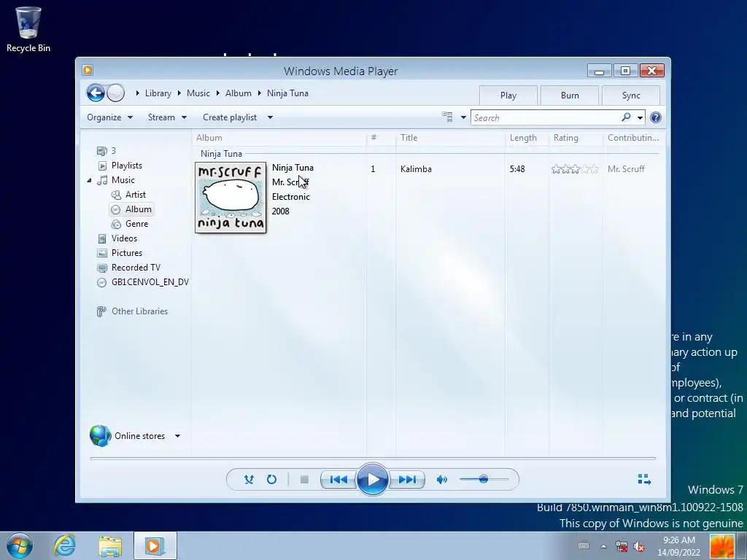Open the Recycle Bin desktop icon
Image resolution: width=747 pixels, height=560 pixels.
28,29
